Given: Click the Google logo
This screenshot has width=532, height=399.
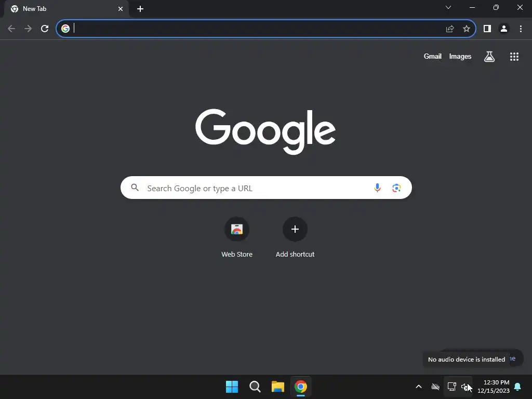Looking at the screenshot, I should (x=265, y=131).
